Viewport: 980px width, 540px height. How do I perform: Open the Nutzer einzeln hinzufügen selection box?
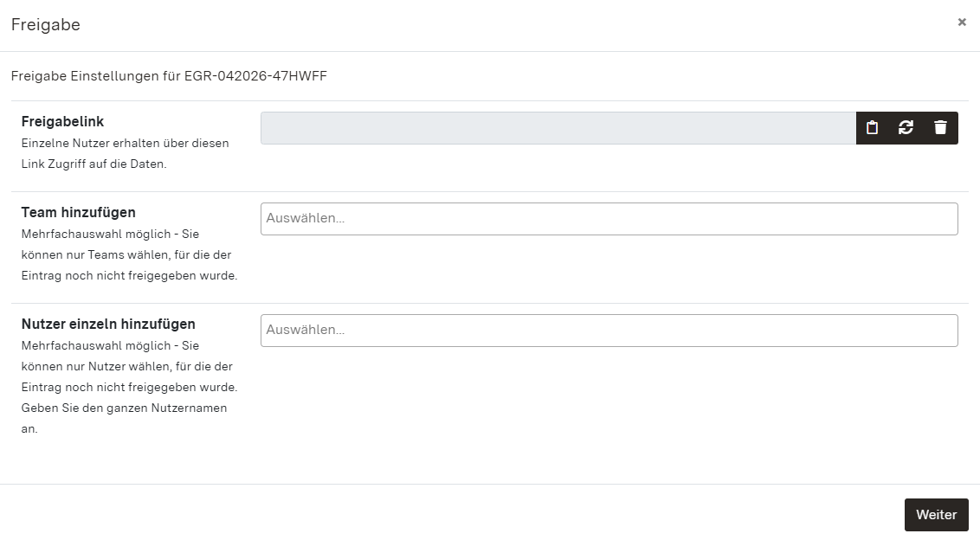(x=609, y=331)
